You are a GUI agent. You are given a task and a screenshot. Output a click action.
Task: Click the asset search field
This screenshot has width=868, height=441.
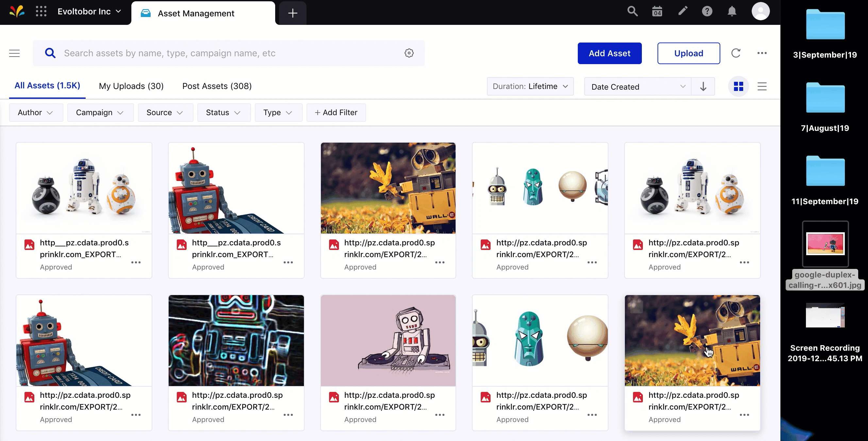[229, 53]
